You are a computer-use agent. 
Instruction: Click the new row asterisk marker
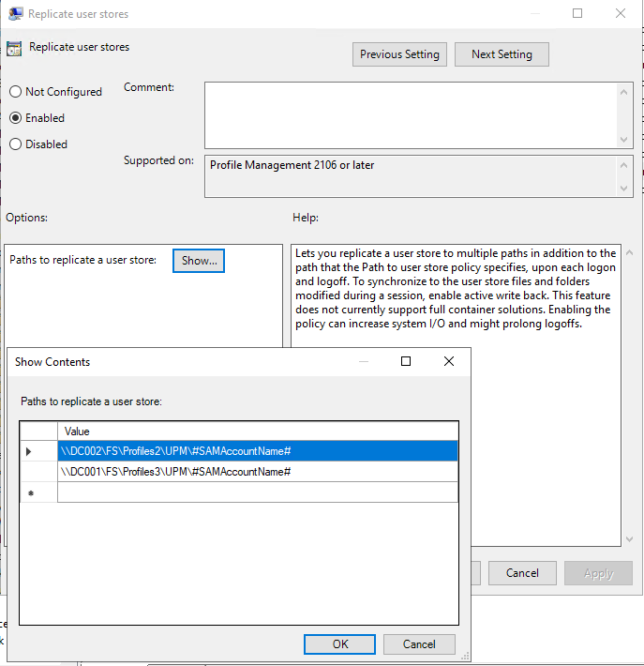pyautogui.click(x=31, y=493)
